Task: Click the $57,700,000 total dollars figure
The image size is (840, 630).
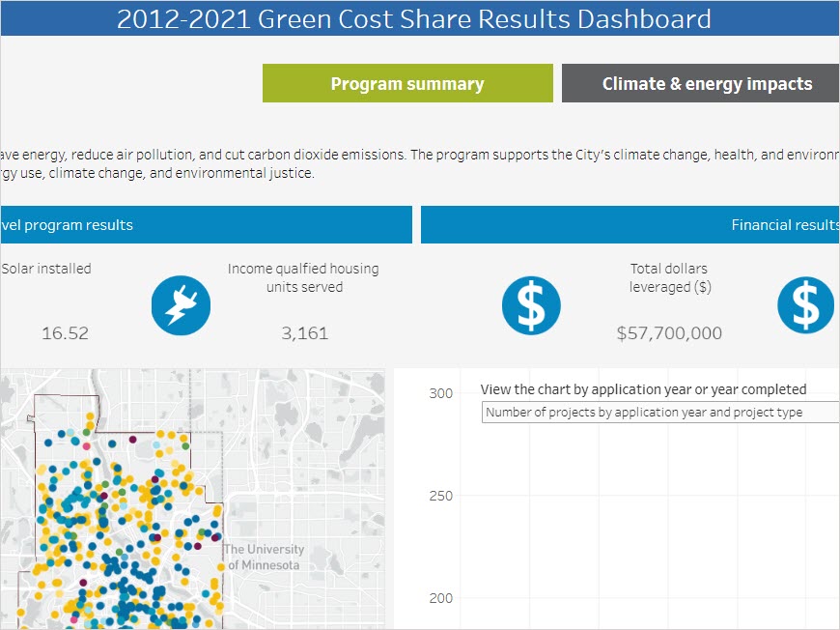Action: click(669, 333)
